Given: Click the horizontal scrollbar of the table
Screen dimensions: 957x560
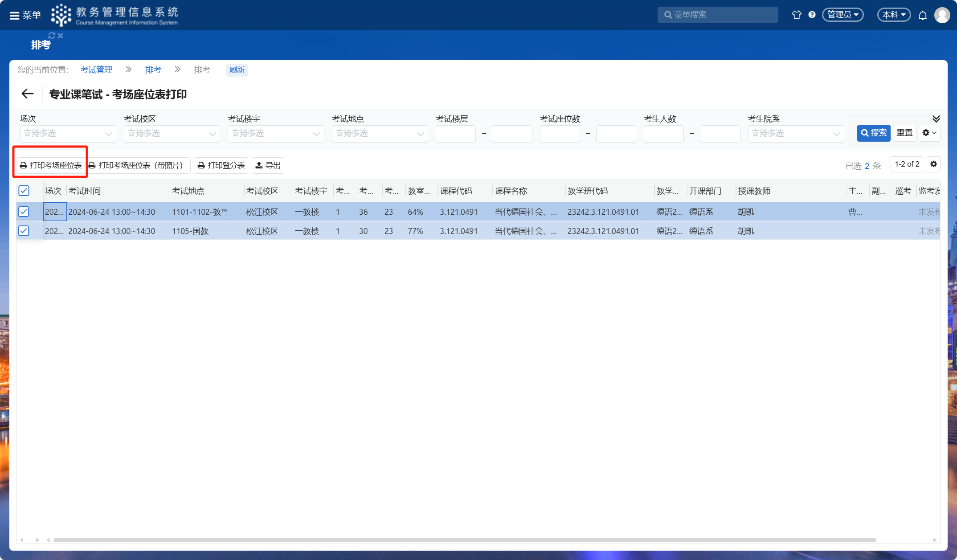Looking at the screenshot, I should pos(464,540).
